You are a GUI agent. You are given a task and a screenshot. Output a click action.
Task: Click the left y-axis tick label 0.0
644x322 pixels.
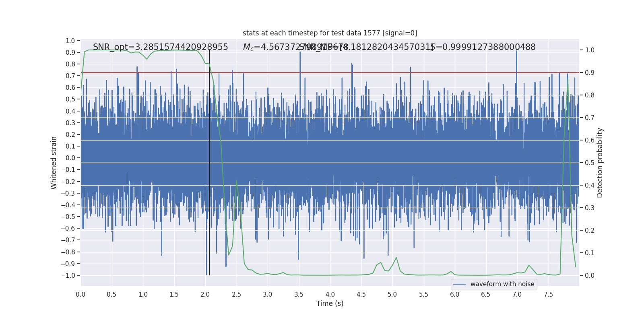pyautogui.click(x=70, y=158)
